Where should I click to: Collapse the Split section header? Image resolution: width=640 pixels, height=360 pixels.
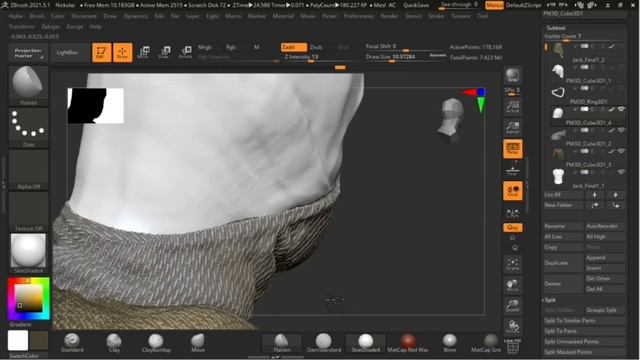(x=550, y=300)
